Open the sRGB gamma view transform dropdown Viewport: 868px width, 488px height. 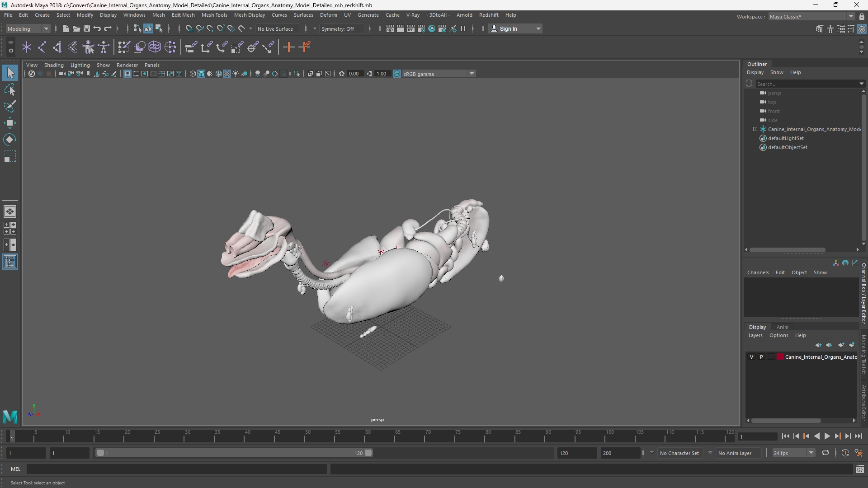tap(439, 74)
